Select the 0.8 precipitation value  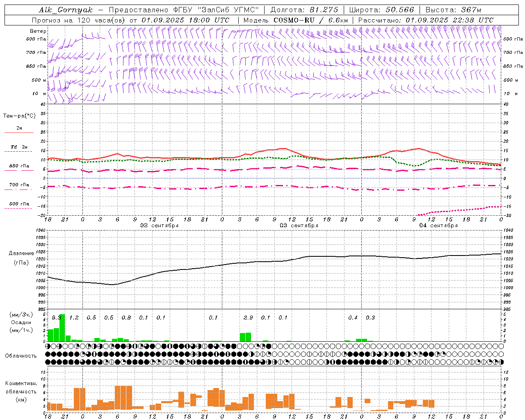126,317
